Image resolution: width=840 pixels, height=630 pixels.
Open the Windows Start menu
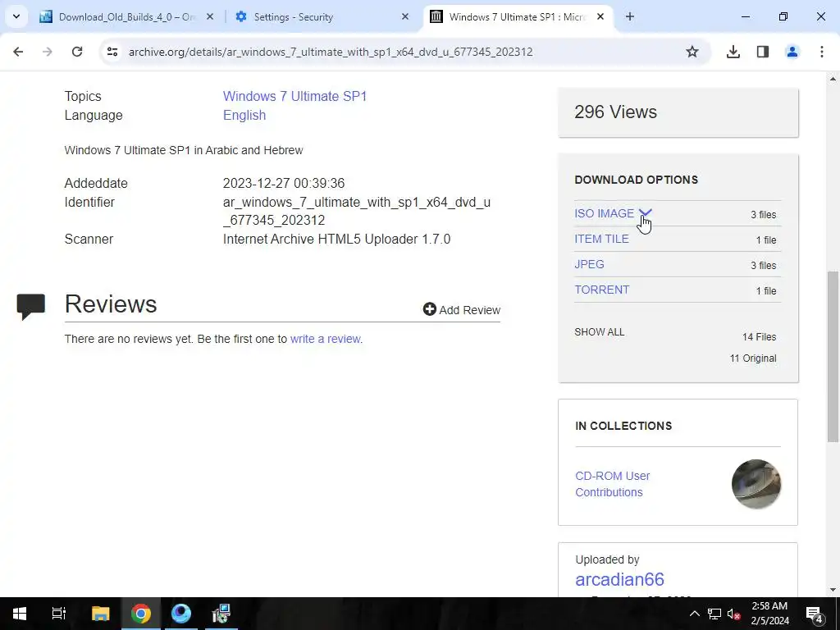(20, 614)
